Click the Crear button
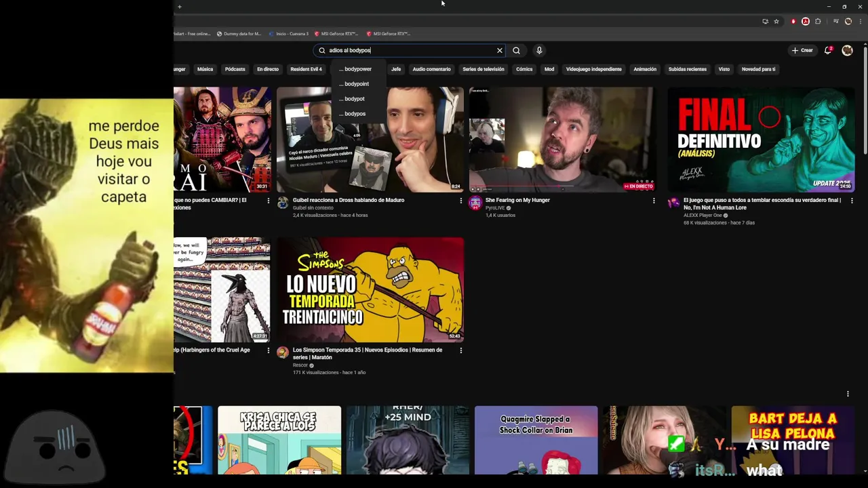868x488 pixels. tap(802, 50)
